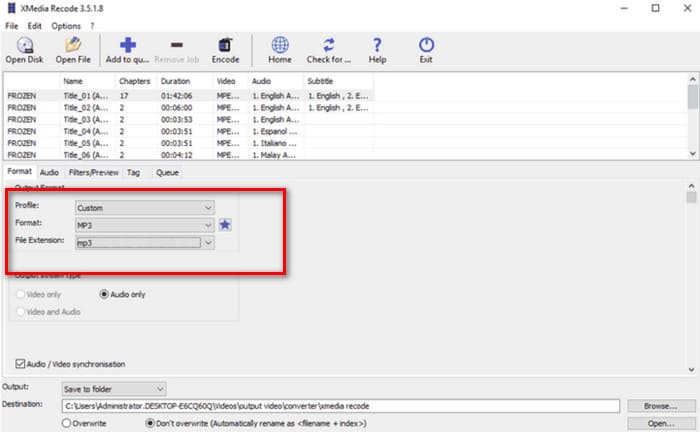Switch to the Filters/Preview tab
This screenshot has width=700, height=432.
94,173
